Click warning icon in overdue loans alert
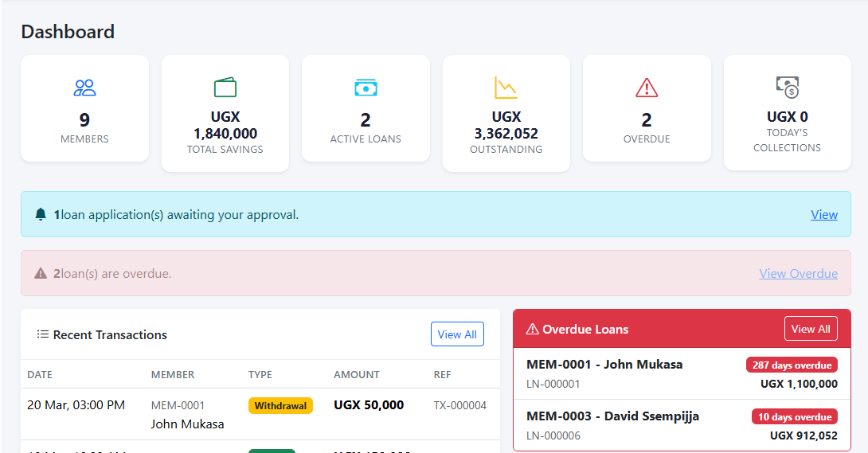This screenshot has height=453, width=868. [x=41, y=273]
